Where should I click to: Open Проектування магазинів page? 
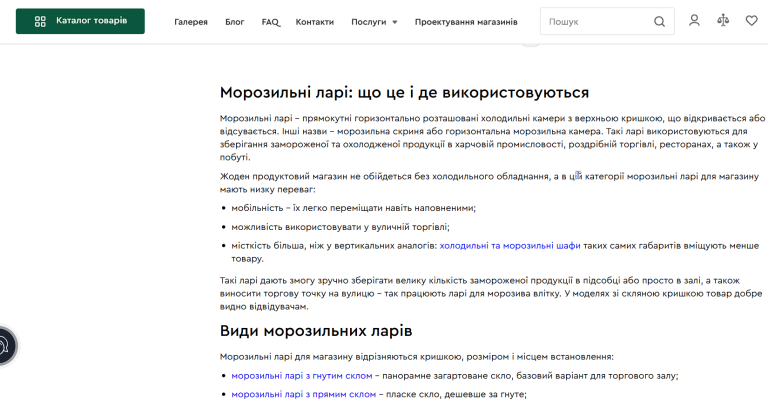[x=466, y=22]
